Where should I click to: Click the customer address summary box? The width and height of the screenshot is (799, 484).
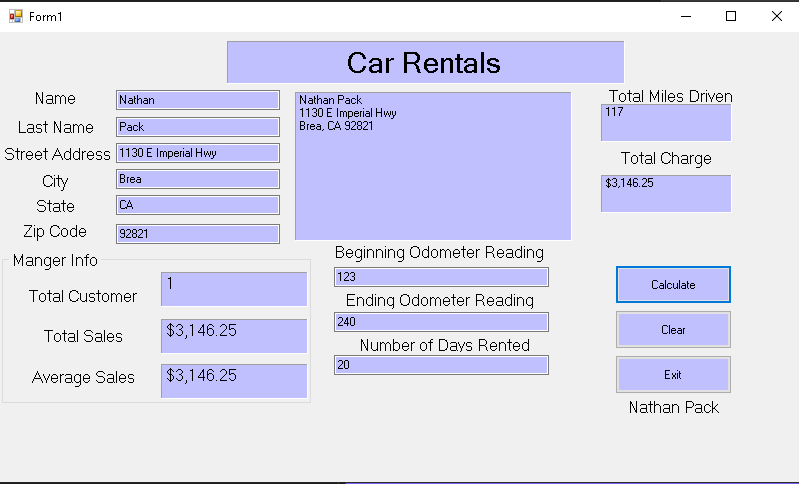point(432,167)
